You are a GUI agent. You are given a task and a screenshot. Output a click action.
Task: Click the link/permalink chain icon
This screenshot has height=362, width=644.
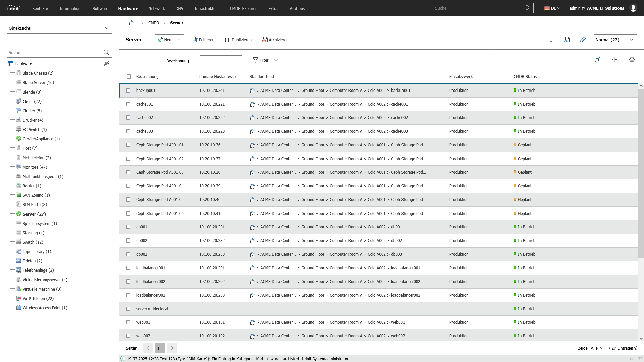click(x=583, y=40)
